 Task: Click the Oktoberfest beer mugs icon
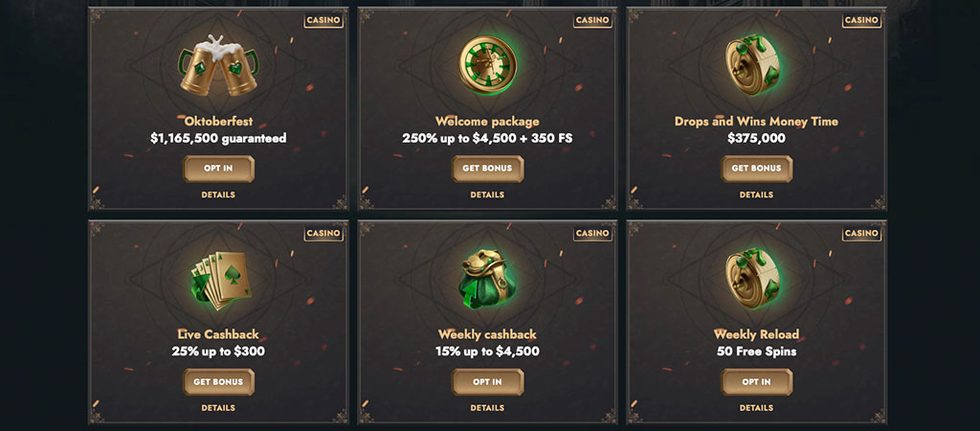tap(218, 66)
